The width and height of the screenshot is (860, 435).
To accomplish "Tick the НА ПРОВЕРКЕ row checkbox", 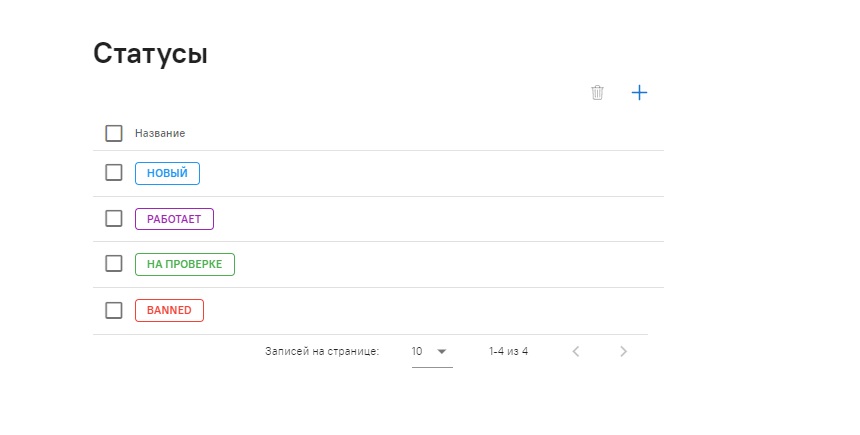I will [x=114, y=264].
